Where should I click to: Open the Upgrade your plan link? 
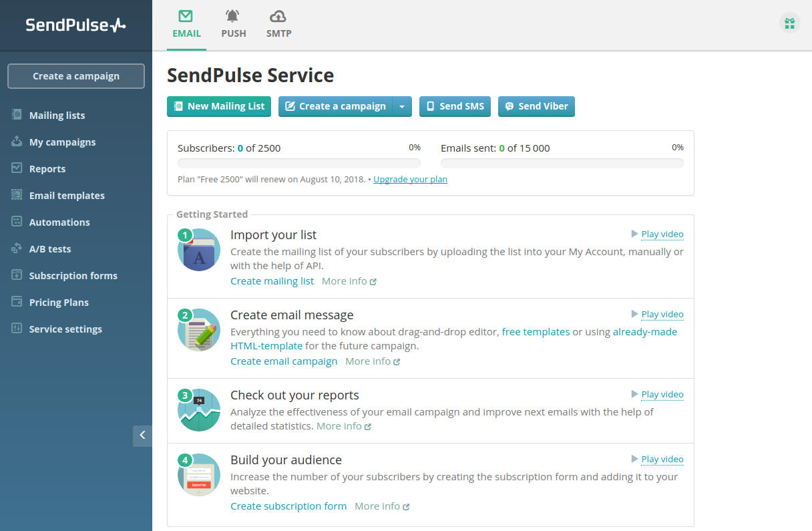(410, 179)
